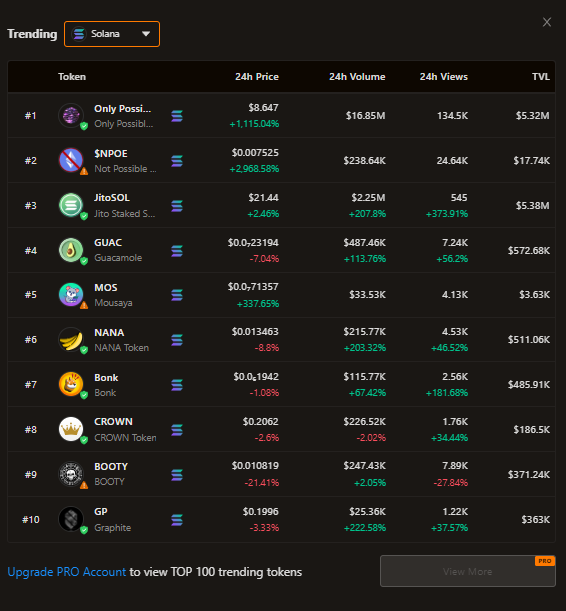The height and width of the screenshot is (611, 566).
Task: Click the BOOTY skull logo
Action: [x=71, y=474]
